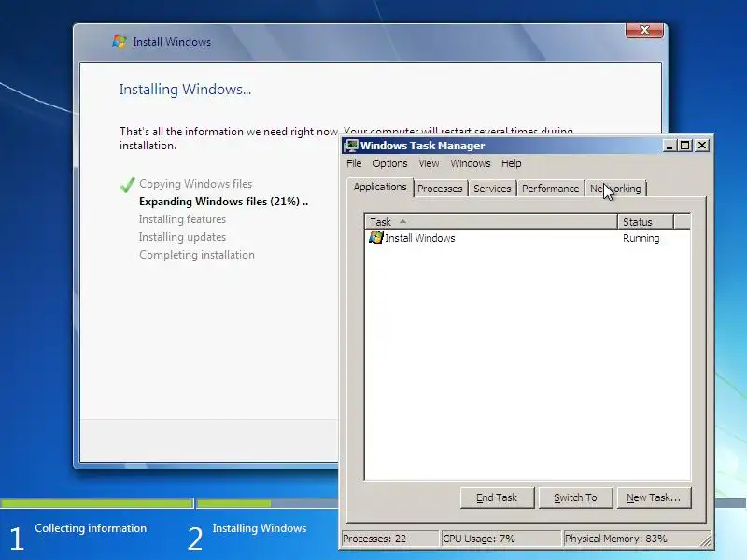This screenshot has width=747, height=560.
Task: Click the Running status of Install Windows
Action: [641, 238]
